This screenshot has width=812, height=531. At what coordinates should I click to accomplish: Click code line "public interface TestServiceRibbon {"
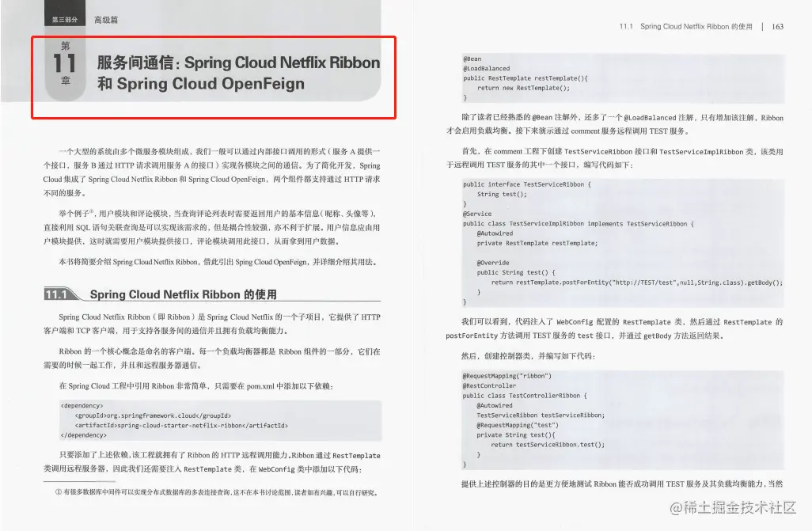pos(526,184)
